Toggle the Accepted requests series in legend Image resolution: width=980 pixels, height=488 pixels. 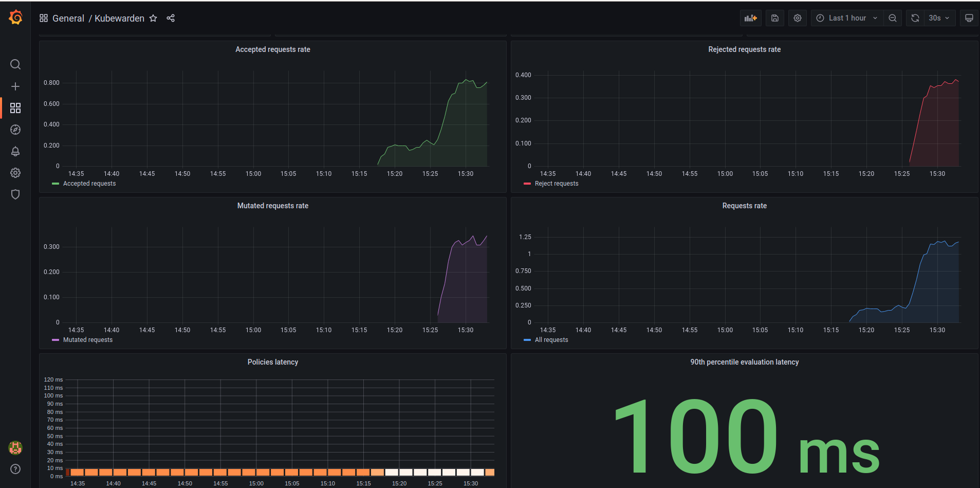click(89, 183)
